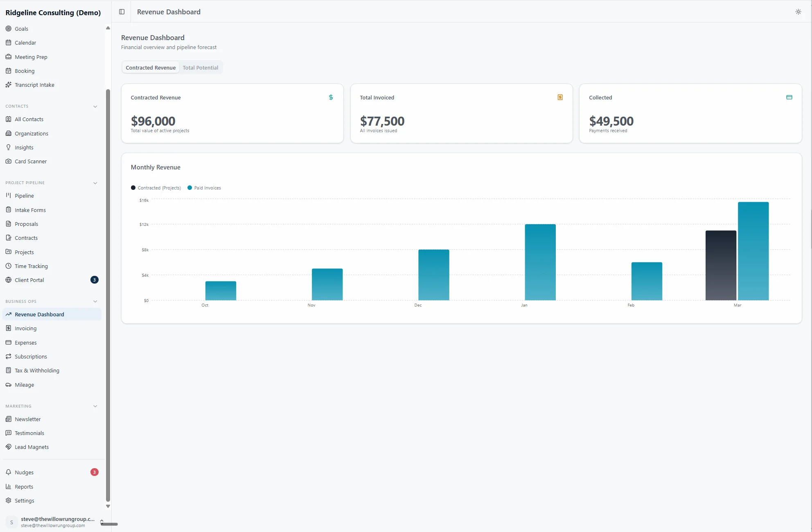812x532 pixels.
Task: Open the Lead Magnets section
Action: tap(32, 447)
